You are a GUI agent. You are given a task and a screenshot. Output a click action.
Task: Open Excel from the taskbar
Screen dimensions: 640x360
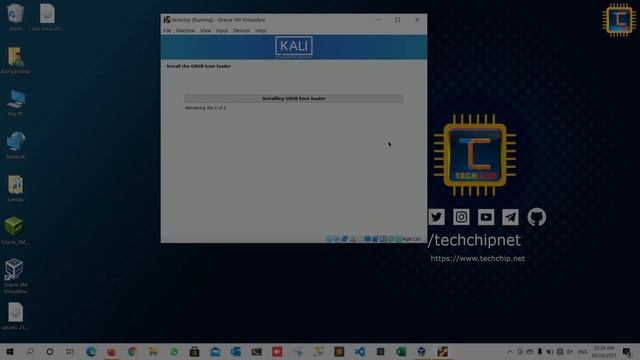401,351
